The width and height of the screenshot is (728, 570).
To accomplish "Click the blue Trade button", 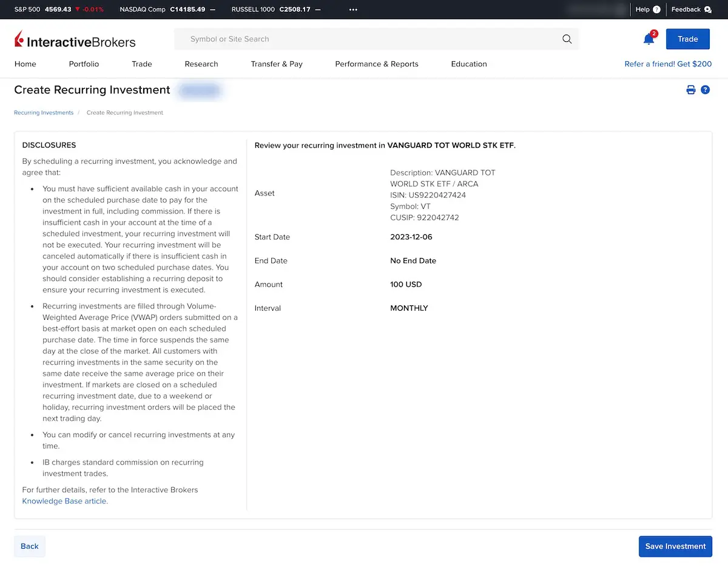I will pos(688,39).
